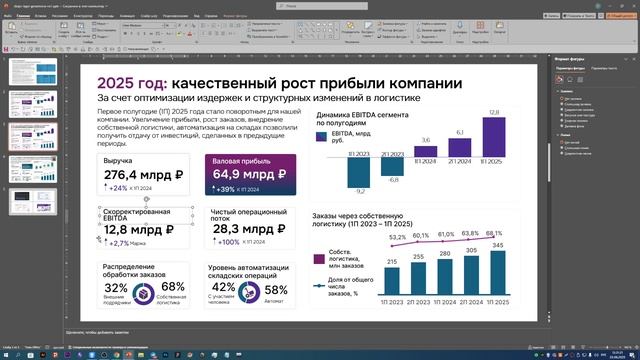Image resolution: width=640 pixels, height=360 pixels.
Task: Open the comments icon near the share button
Action: [601, 16]
